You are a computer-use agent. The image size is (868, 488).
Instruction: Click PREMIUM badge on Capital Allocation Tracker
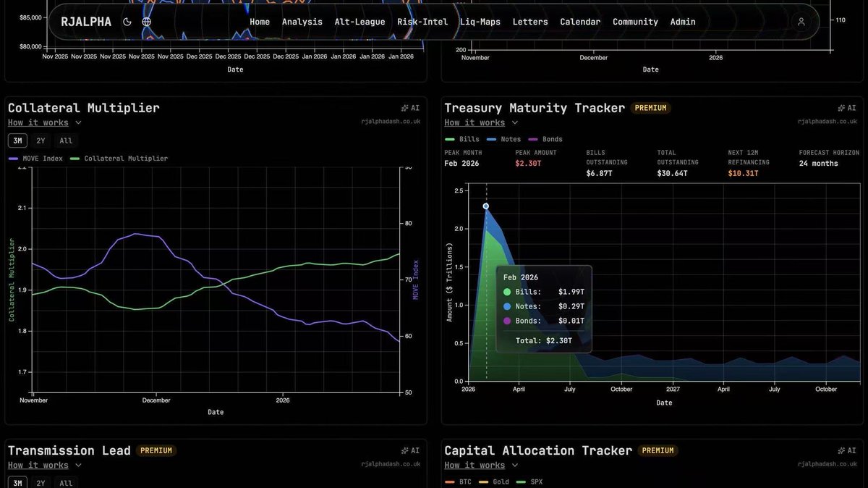(x=658, y=450)
